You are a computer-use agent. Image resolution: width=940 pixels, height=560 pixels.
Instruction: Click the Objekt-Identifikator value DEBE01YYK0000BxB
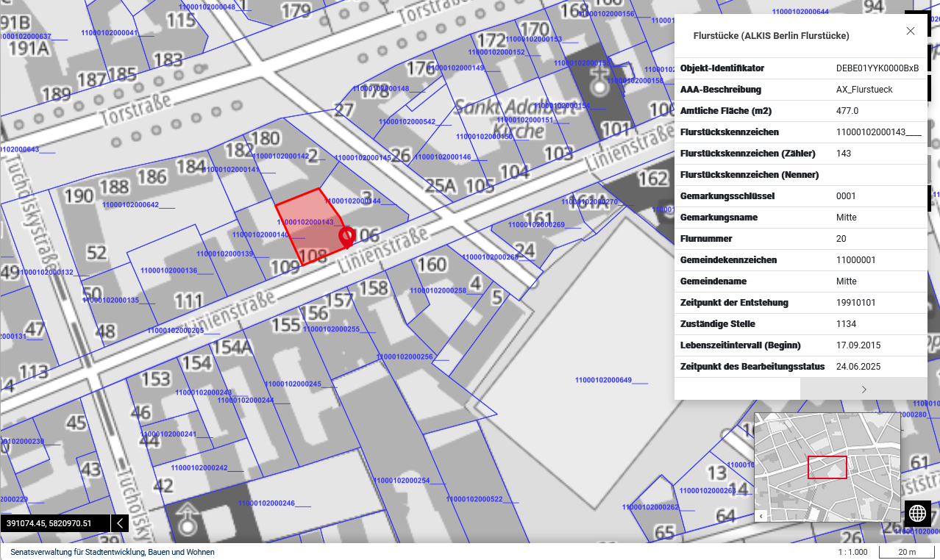click(877, 68)
